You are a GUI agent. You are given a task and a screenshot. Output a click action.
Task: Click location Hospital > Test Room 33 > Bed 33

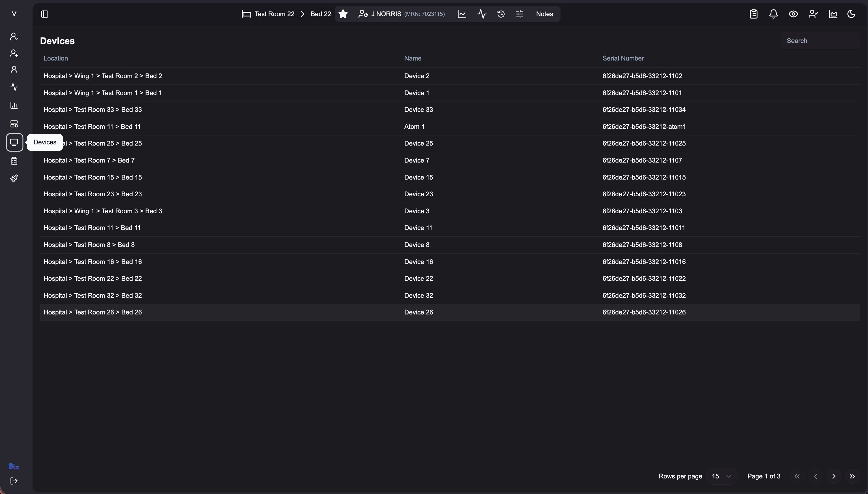[x=93, y=110]
